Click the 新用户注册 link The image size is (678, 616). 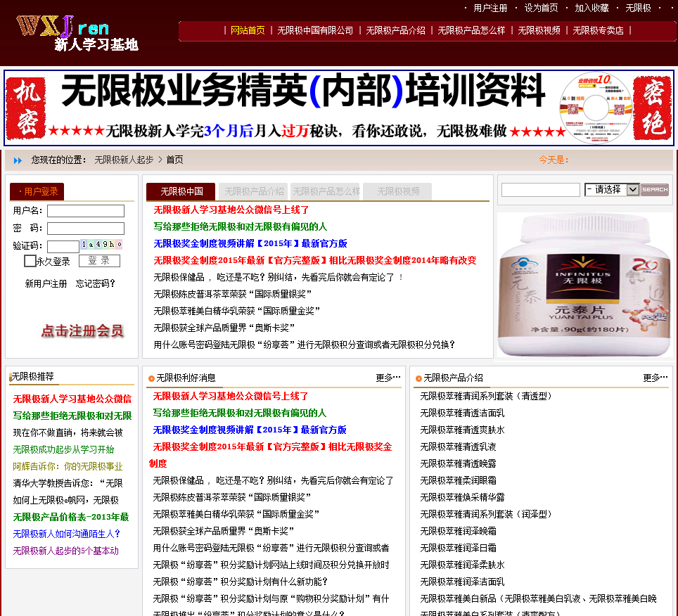point(46,283)
